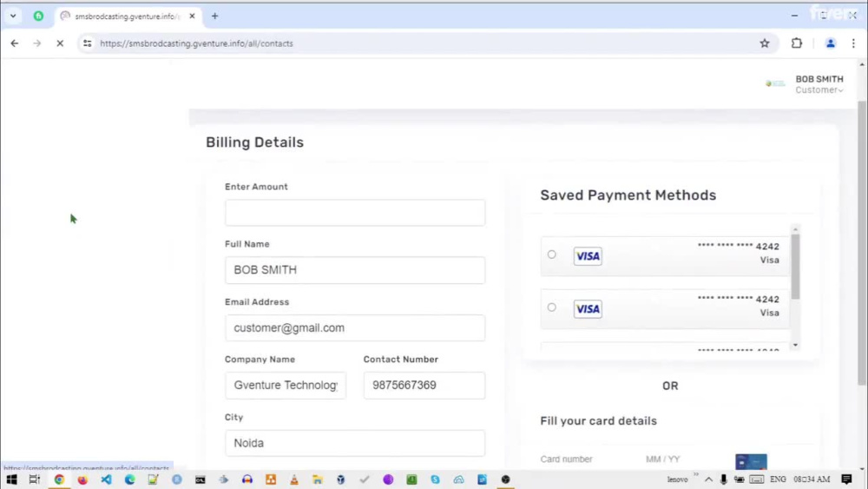Image resolution: width=868 pixels, height=489 pixels.
Task: Expand the BOB SMITH Customer dropdown
Action: [x=819, y=85]
